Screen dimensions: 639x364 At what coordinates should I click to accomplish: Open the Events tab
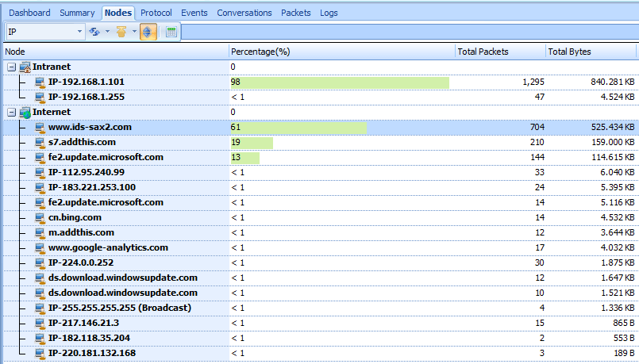coord(194,13)
